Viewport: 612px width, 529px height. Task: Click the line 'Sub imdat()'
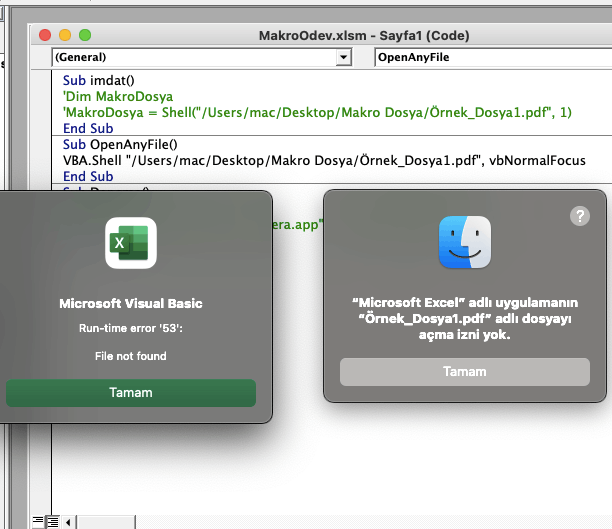coord(99,80)
